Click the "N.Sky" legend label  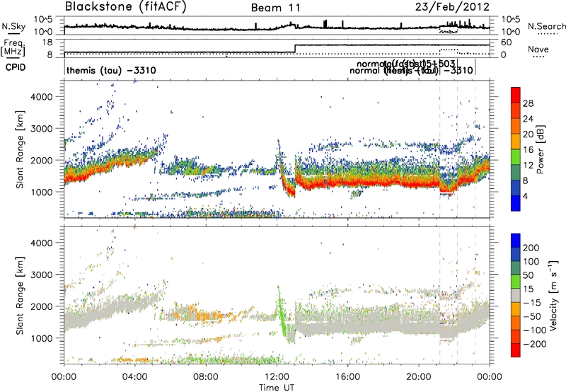click(x=13, y=26)
